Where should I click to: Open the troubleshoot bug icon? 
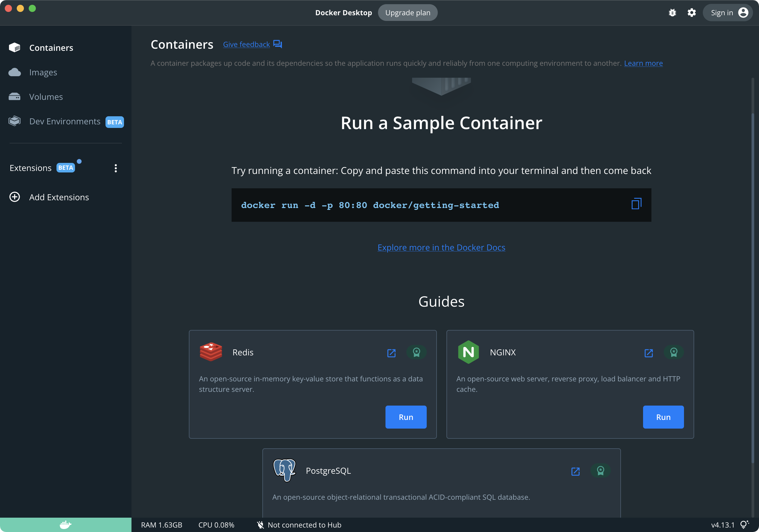(x=672, y=13)
